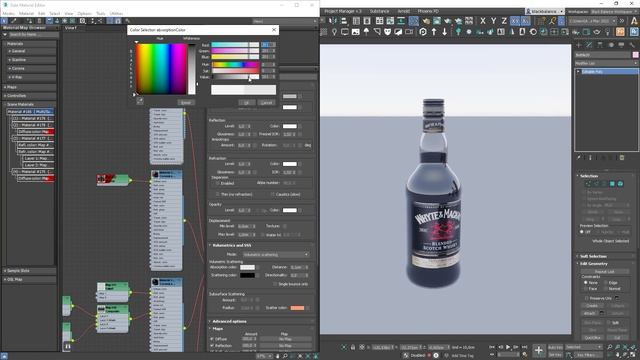
Task: Select the Face constraint radio button
Action: point(585,289)
